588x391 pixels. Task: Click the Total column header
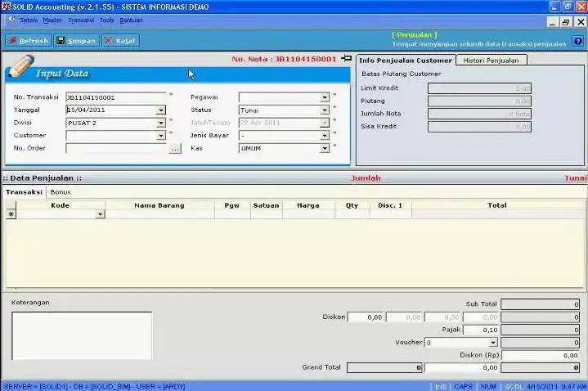coord(497,205)
